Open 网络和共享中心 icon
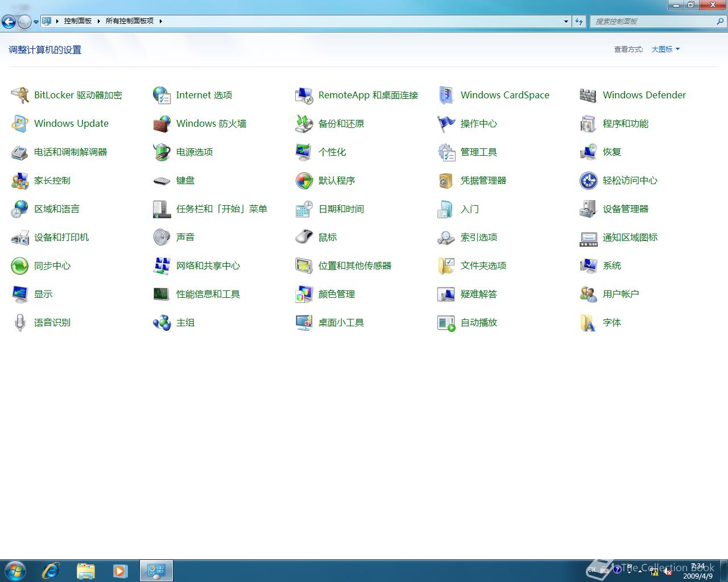Viewport: 728px width, 582px height. click(x=162, y=265)
